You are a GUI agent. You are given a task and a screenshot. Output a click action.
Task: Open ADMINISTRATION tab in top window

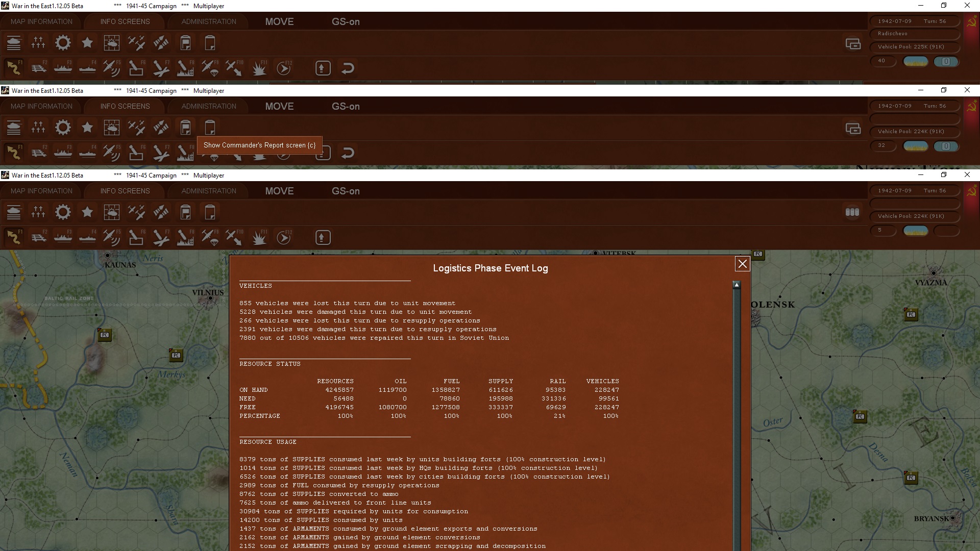coord(209,21)
